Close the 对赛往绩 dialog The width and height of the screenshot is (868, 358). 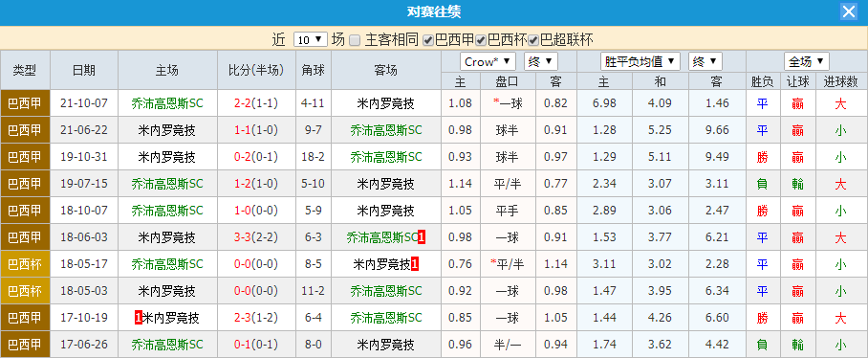(848, 11)
